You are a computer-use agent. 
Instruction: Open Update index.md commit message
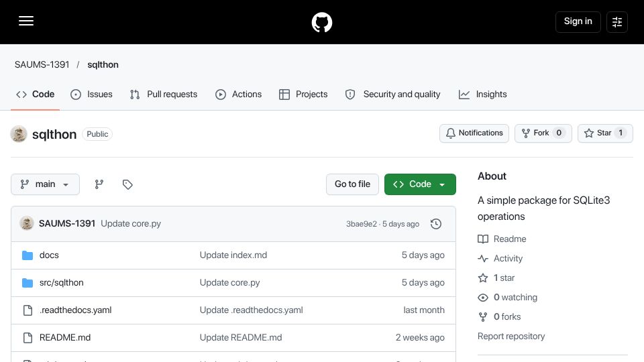[x=233, y=255]
